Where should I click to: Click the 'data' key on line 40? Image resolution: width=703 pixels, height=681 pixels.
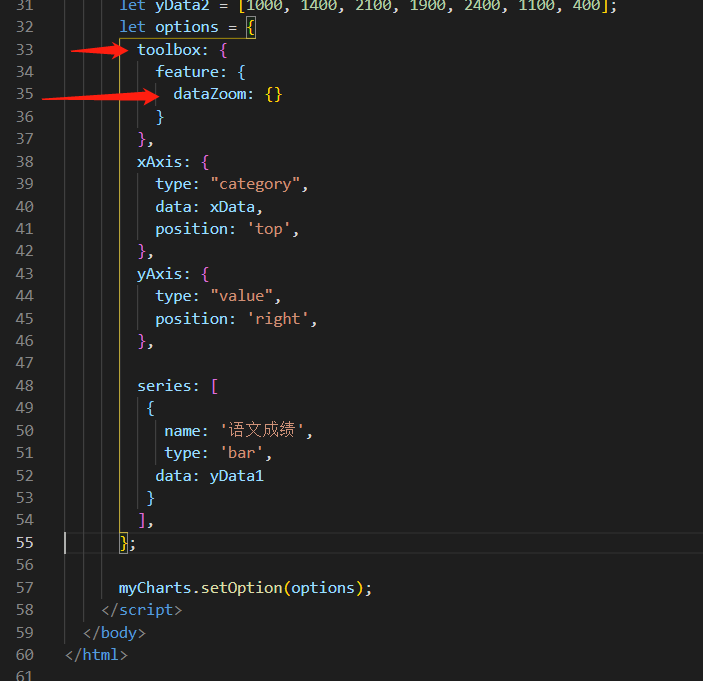pos(174,207)
